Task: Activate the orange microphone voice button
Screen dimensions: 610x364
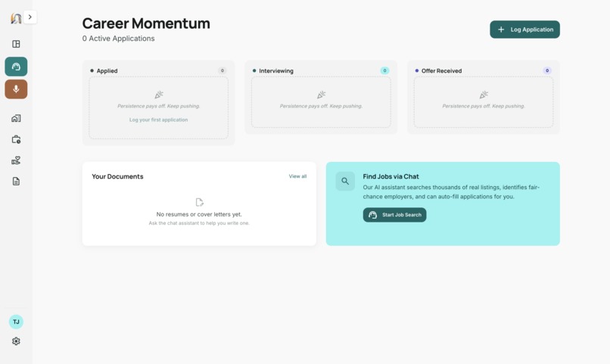Action: [16, 89]
